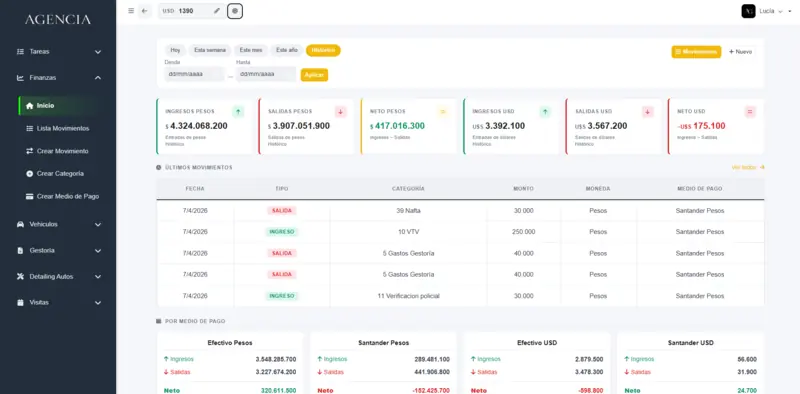Open the Lucia user avatar
This screenshot has height=394, width=800.
click(x=748, y=11)
